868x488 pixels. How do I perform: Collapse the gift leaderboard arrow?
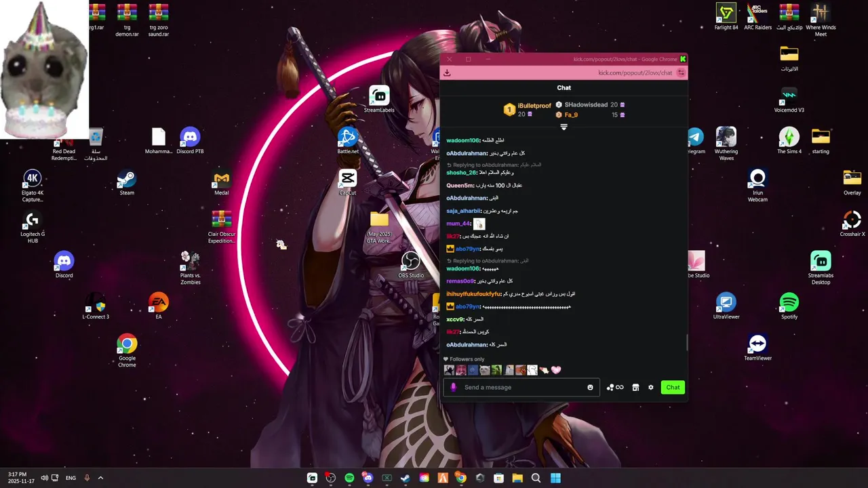(564, 127)
